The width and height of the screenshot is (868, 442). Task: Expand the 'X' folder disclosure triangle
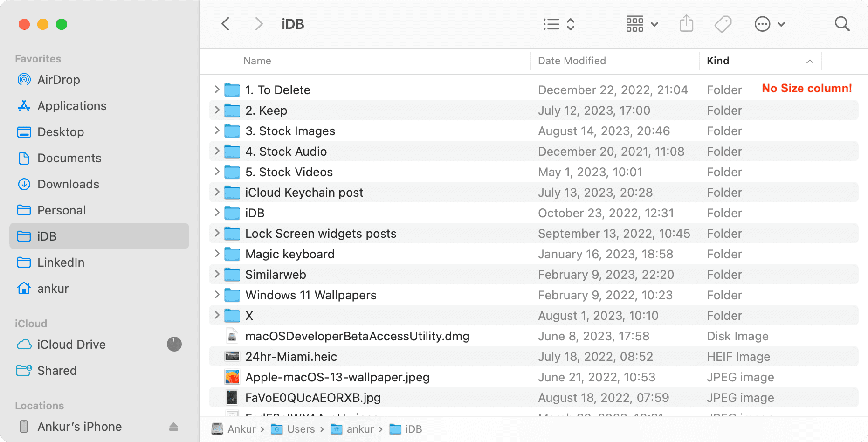point(217,315)
